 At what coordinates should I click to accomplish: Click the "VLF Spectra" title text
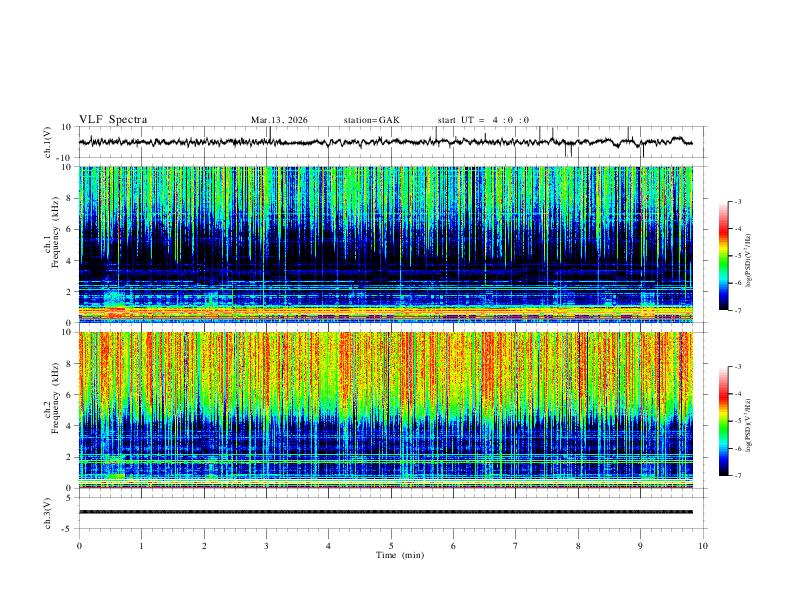(x=113, y=120)
